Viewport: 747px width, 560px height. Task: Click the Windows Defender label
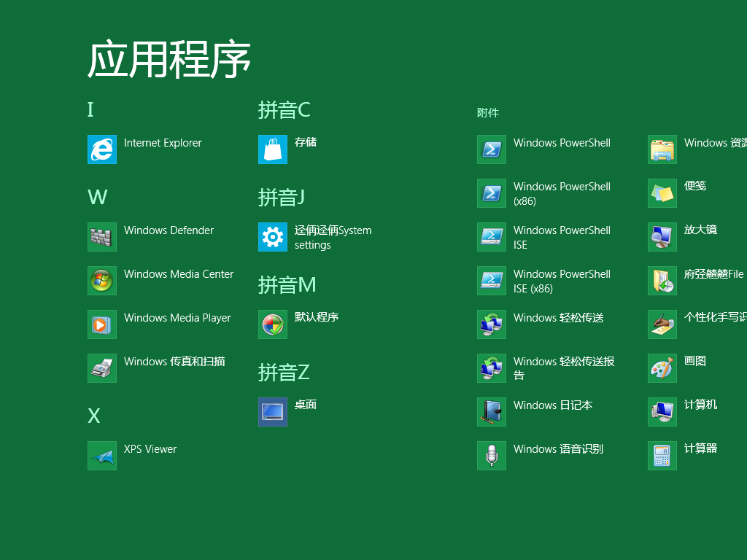click(x=169, y=230)
